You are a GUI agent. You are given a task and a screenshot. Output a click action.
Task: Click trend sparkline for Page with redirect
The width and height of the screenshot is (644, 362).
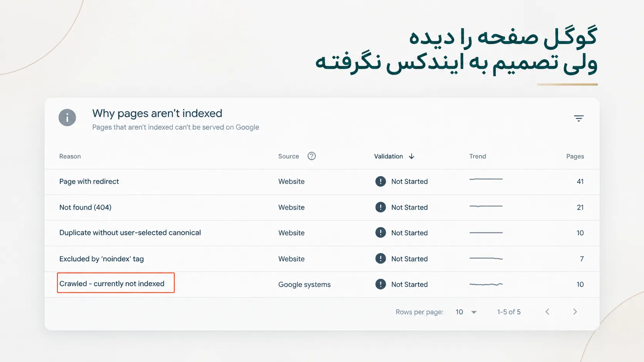486,179
